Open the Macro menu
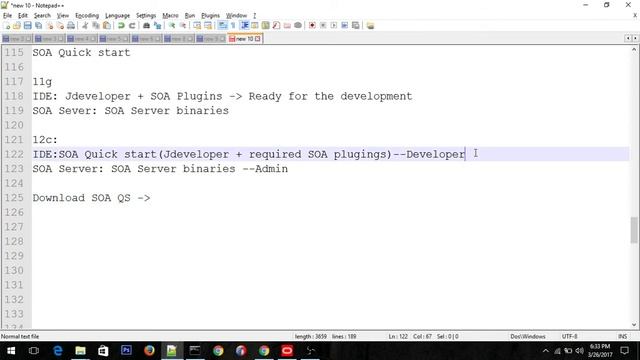The width and height of the screenshot is (640, 360). (170, 16)
